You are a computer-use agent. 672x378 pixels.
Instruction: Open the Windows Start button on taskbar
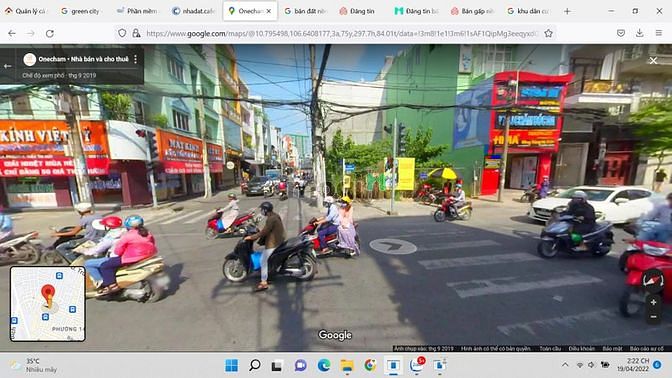231,365
